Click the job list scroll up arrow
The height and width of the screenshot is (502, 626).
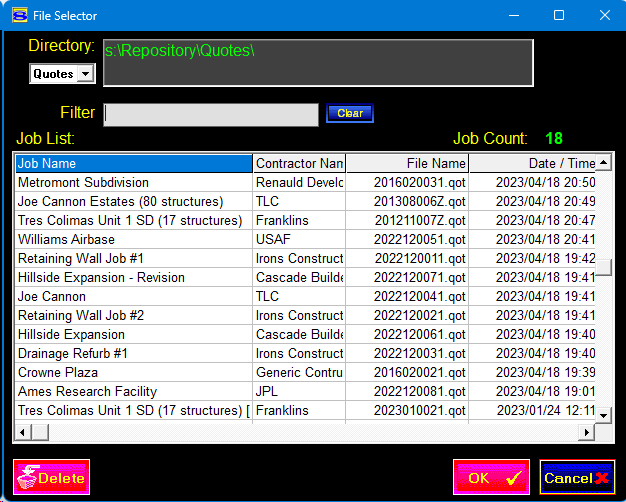coord(604,163)
